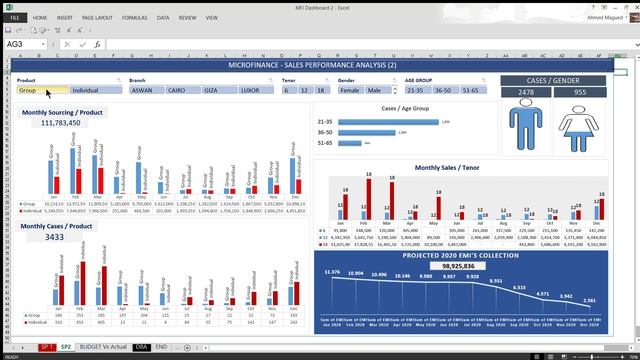This screenshot has height=360, width=640.
Task: Toggle CAIRO branch slicer item
Action: point(183,90)
